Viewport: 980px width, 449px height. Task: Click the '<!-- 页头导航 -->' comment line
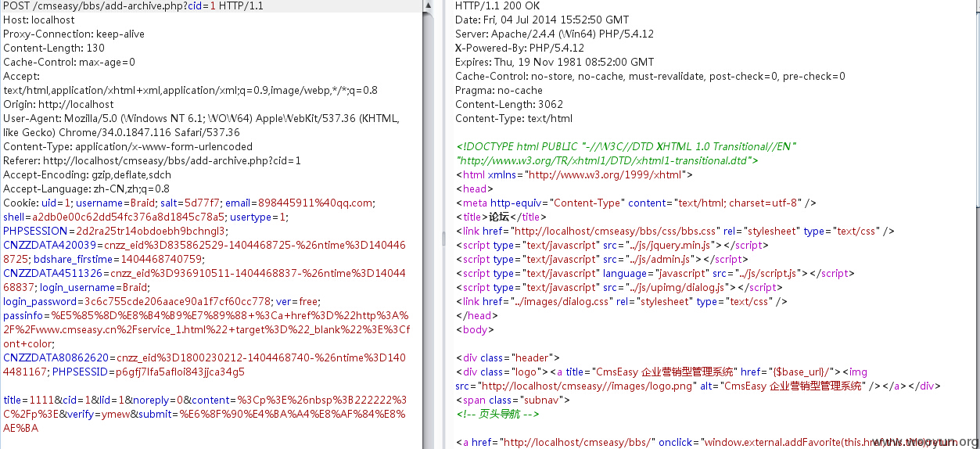497,414
